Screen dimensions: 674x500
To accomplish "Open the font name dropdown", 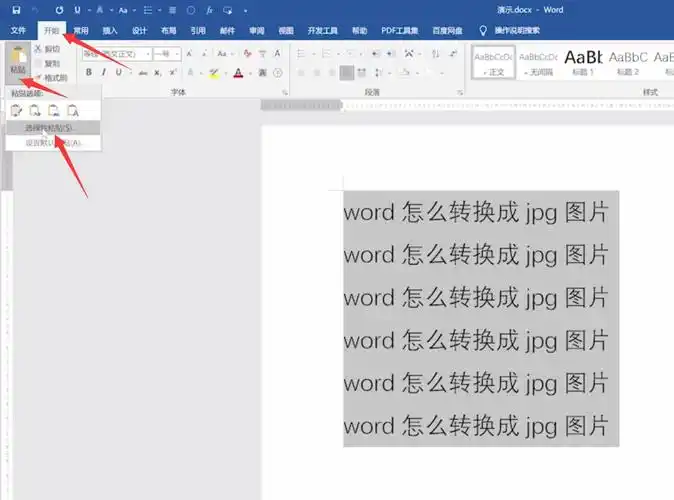I will tap(147, 54).
